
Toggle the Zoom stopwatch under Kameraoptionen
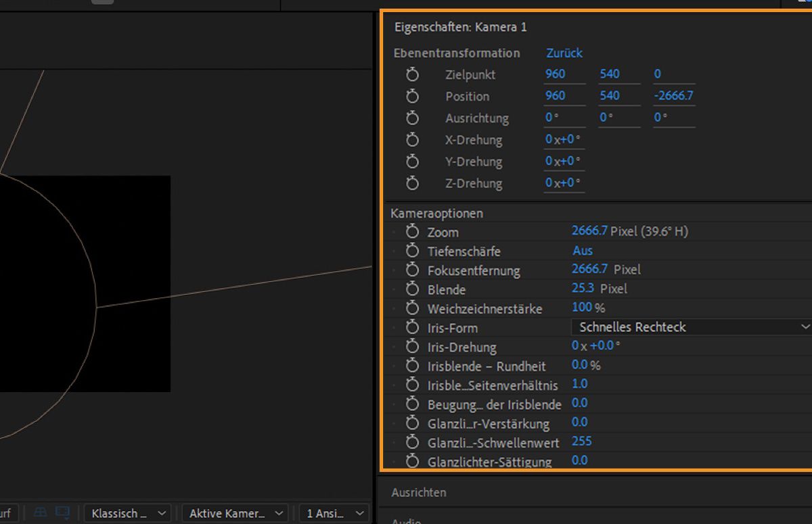coord(413,232)
